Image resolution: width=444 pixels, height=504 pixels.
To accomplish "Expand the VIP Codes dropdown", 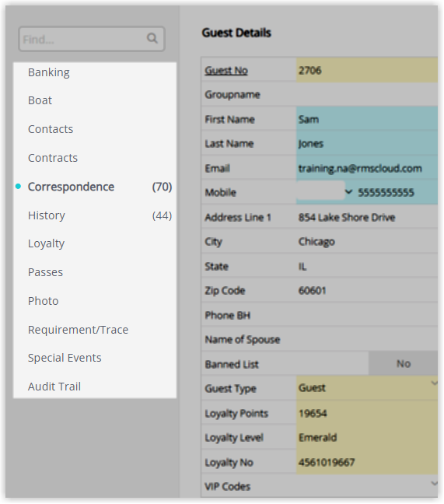I will tap(434, 483).
